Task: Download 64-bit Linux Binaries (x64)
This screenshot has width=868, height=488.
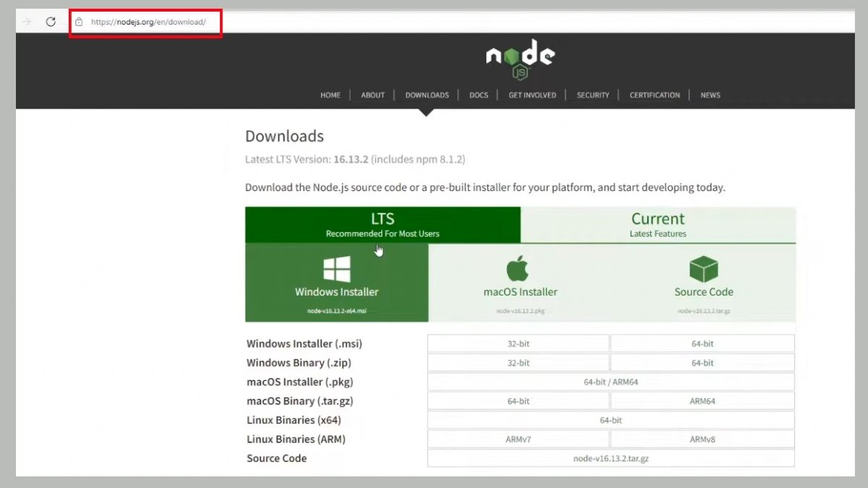Action: tap(611, 420)
